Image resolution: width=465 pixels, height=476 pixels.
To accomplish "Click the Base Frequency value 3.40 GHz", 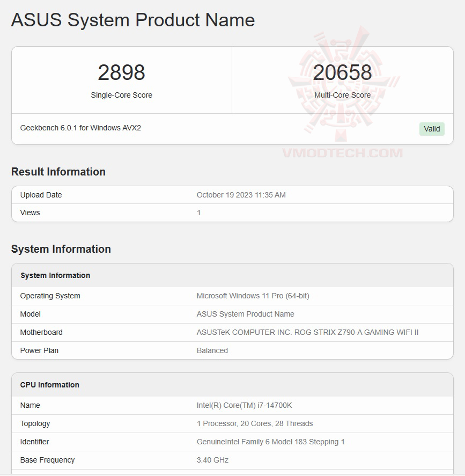I will coord(212,460).
